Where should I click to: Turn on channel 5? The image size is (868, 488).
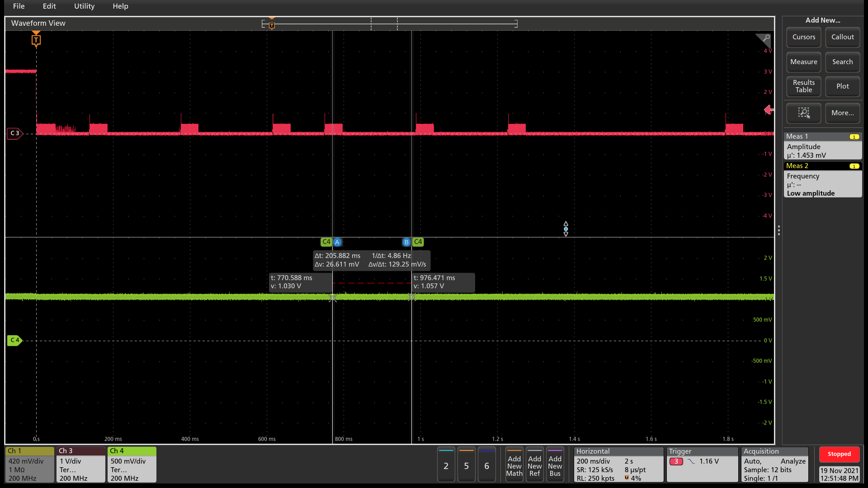467,465
